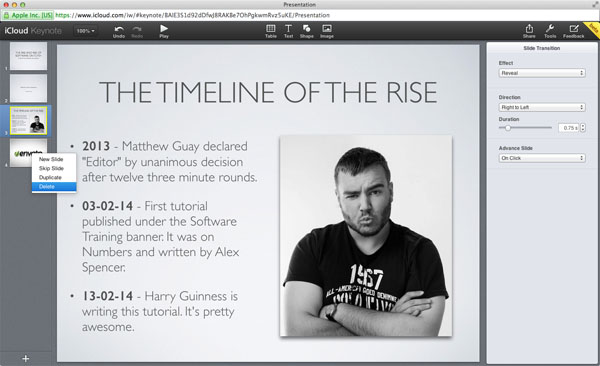Open the Effect dropdown showing Reveal
The width and height of the screenshot is (600, 366).
point(542,73)
